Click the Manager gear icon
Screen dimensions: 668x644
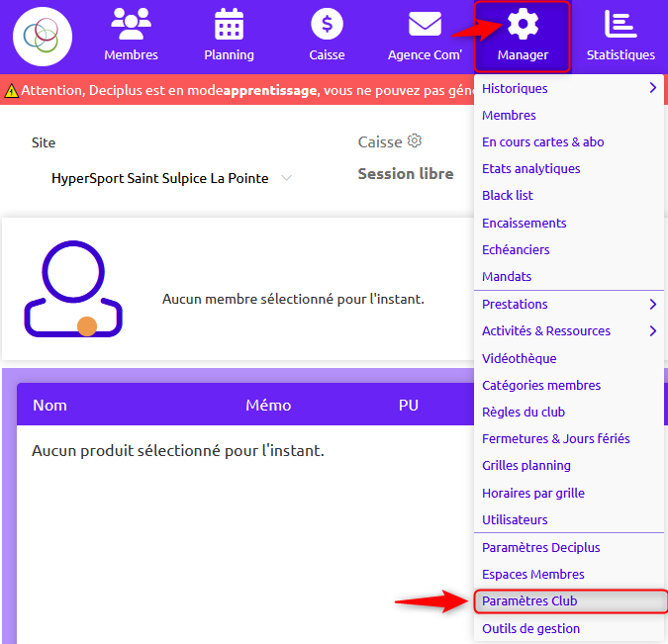pos(523,24)
